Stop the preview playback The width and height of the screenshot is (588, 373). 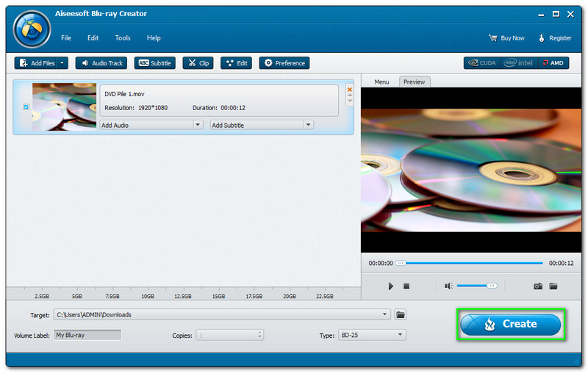tap(406, 286)
